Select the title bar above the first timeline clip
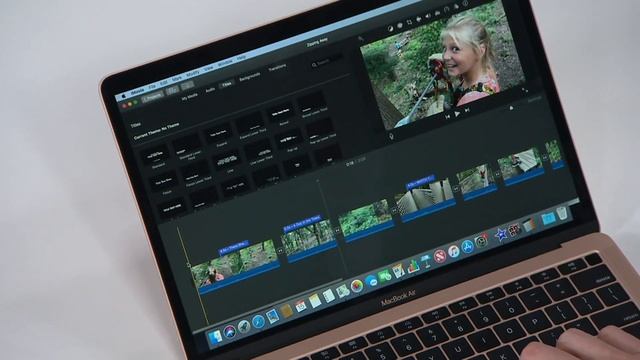The width and height of the screenshot is (640, 360). (233, 247)
